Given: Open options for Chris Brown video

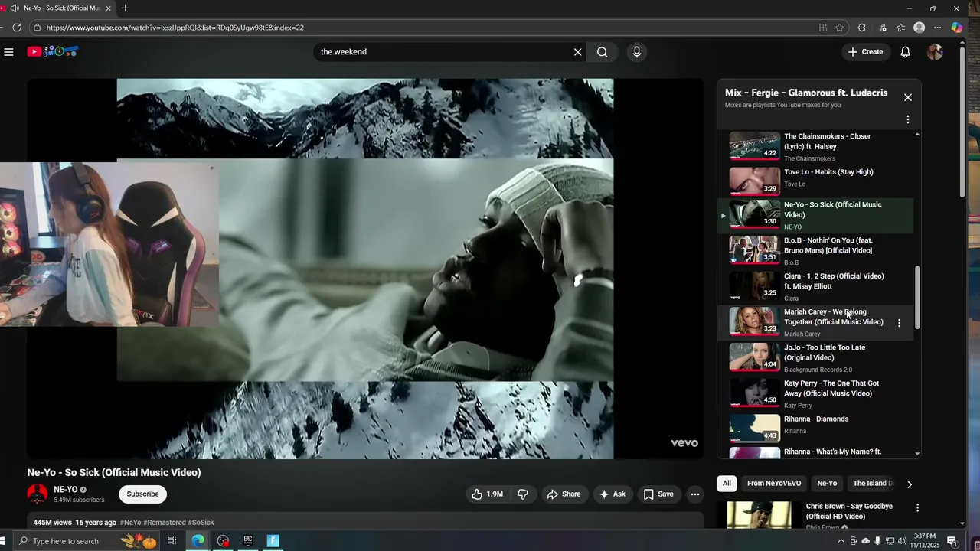Looking at the screenshot, I should click(917, 508).
